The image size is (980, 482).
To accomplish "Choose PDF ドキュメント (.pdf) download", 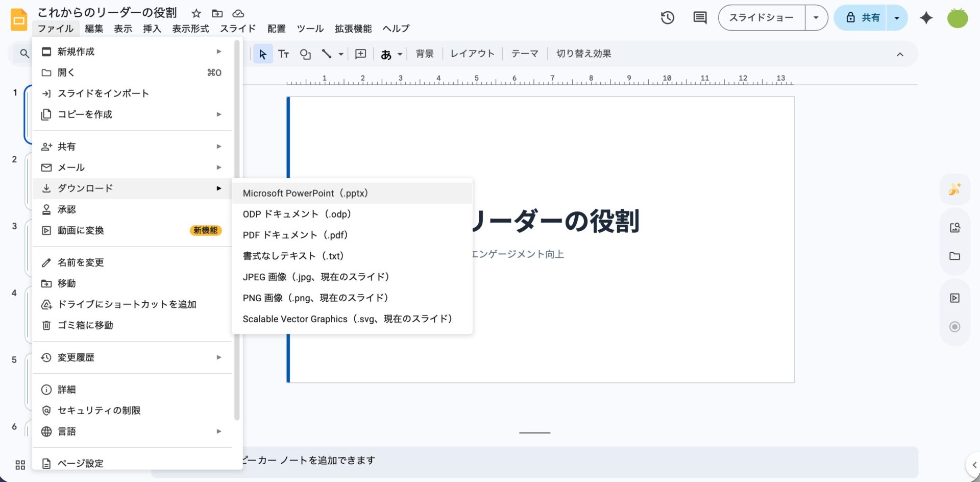I will click(x=295, y=235).
